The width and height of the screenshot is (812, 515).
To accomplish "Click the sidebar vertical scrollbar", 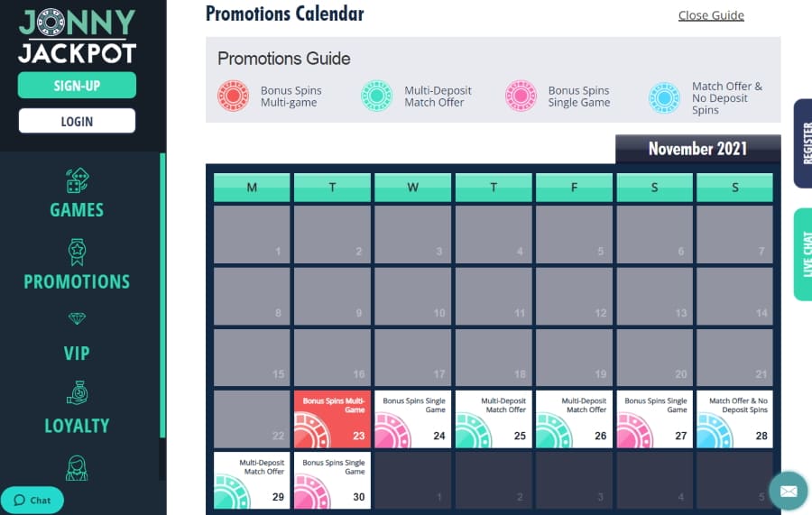I will [x=162, y=295].
